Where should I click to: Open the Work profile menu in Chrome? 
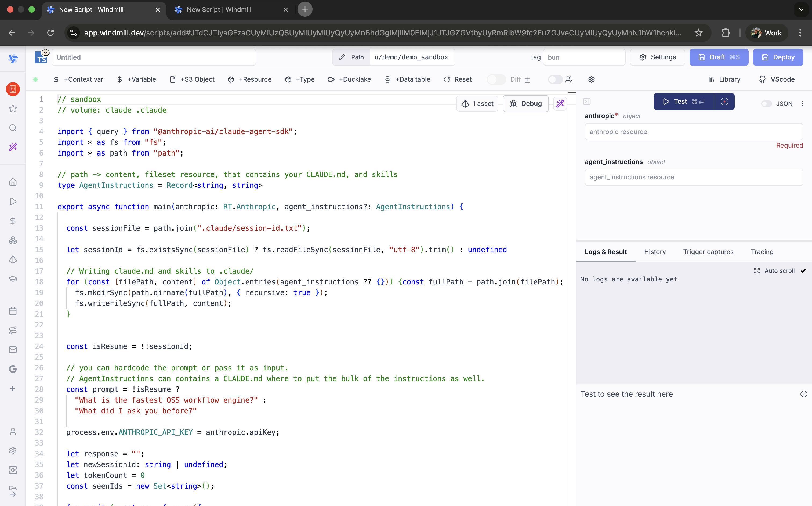point(766,33)
